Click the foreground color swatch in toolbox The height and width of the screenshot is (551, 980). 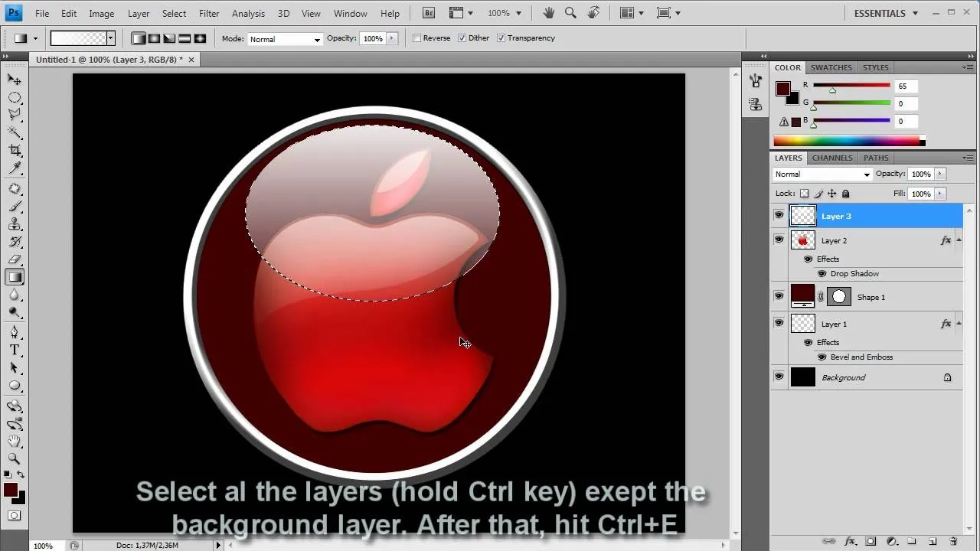[x=11, y=491]
